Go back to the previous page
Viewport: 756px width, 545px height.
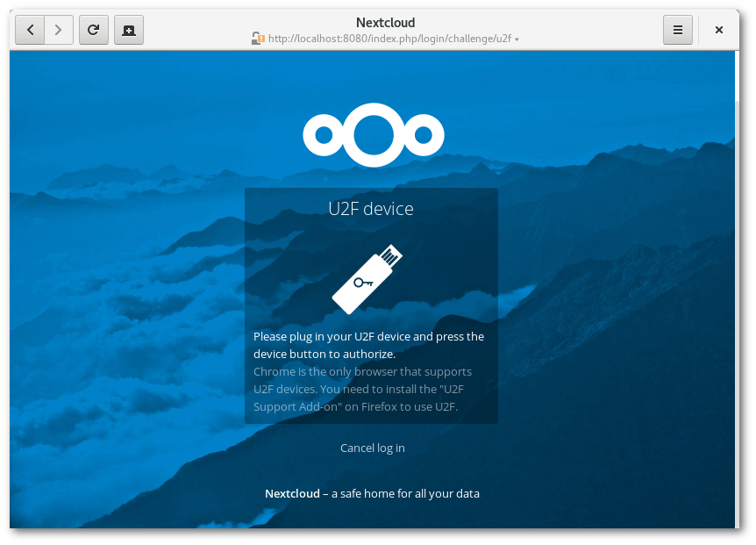pyautogui.click(x=30, y=30)
